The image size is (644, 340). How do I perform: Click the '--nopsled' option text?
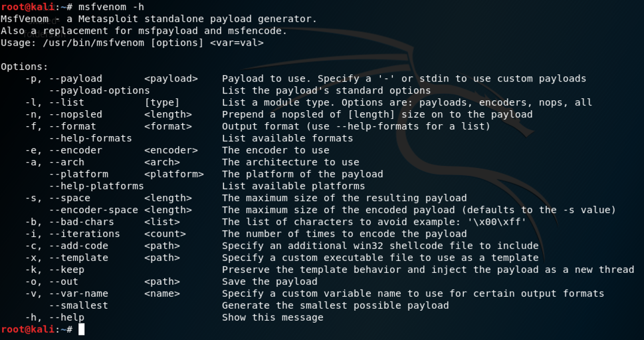[x=78, y=114]
